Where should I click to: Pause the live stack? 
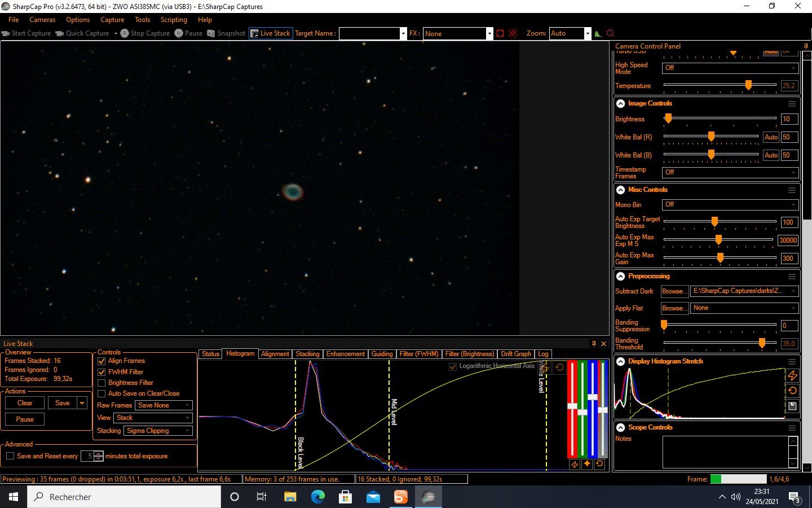point(25,419)
